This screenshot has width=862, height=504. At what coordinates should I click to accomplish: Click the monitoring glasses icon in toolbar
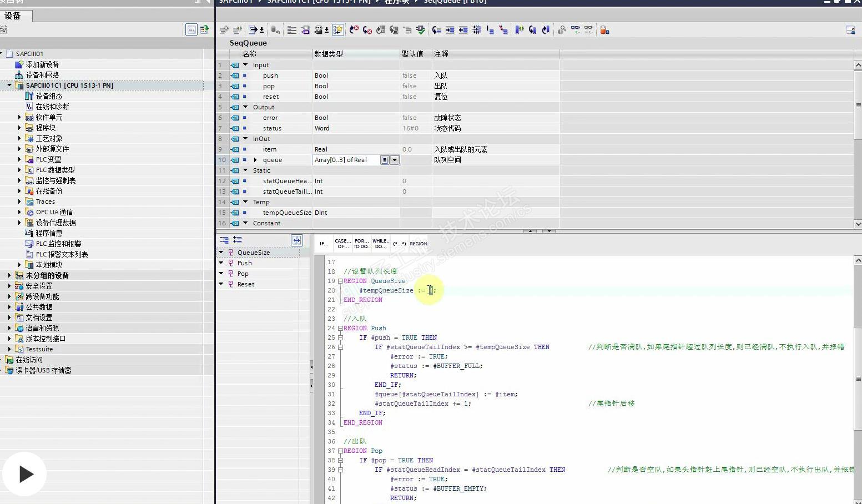(x=576, y=30)
